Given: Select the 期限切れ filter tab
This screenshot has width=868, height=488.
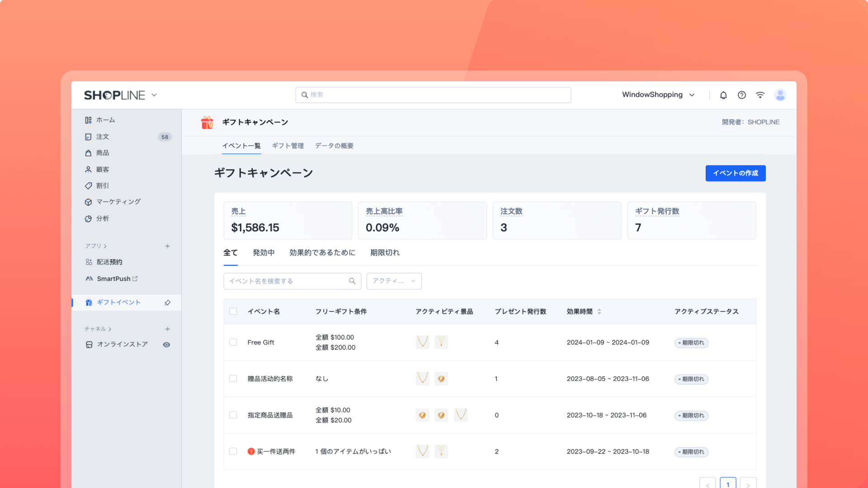Looking at the screenshot, I should pos(385,253).
